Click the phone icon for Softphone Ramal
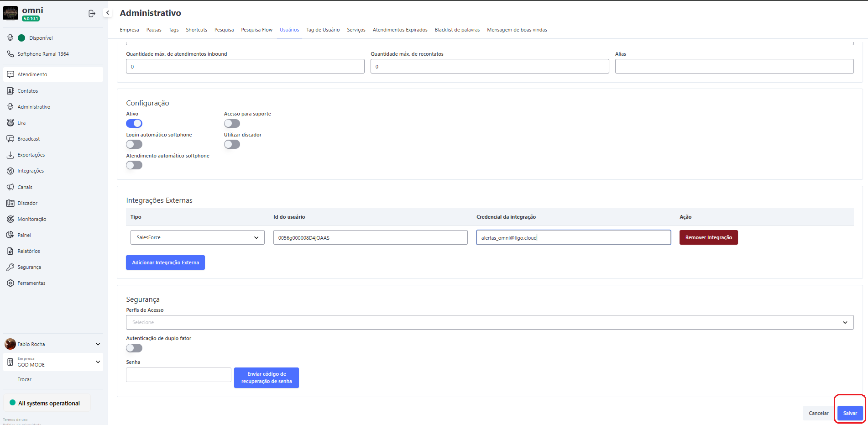This screenshot has width=868, height=425. (10, 54)
